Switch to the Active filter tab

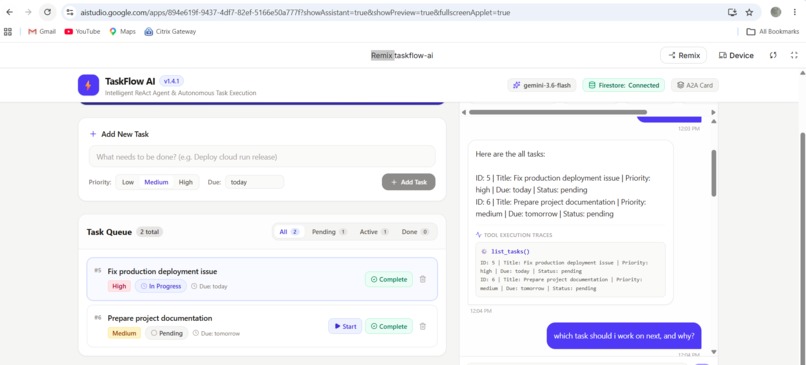(374, 232)
